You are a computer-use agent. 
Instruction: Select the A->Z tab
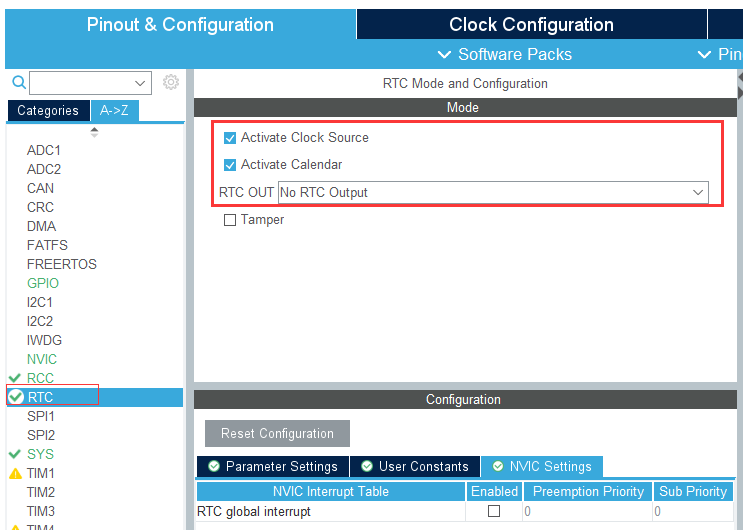[x=114, y=110]
